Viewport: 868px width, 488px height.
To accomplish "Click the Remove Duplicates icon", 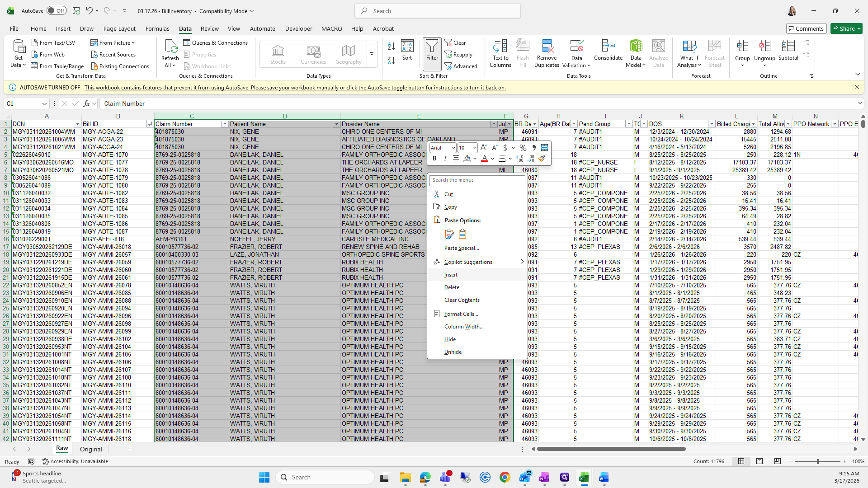I will (x=547, y=47).
